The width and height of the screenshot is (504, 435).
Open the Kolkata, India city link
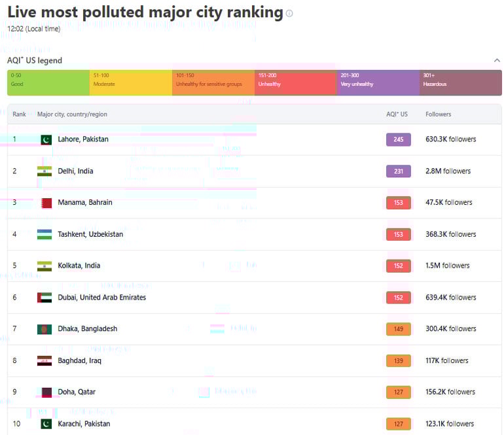click(79, 266)
